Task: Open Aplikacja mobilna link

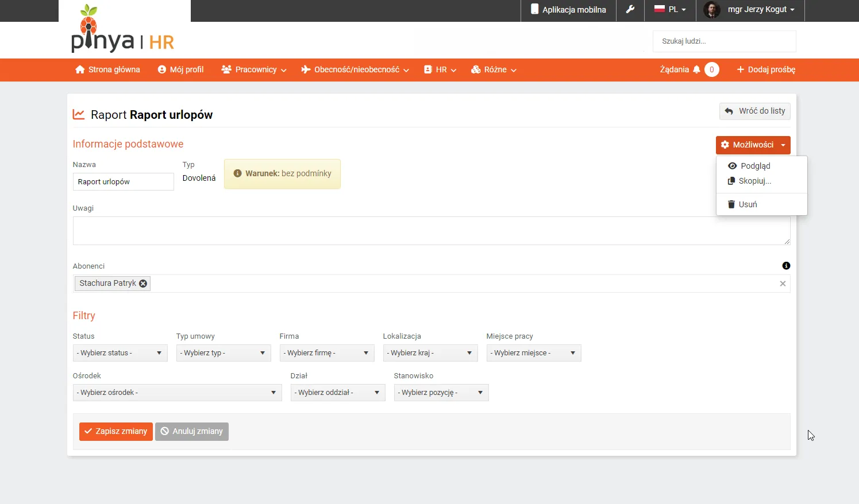Action: tap(568, 10)
